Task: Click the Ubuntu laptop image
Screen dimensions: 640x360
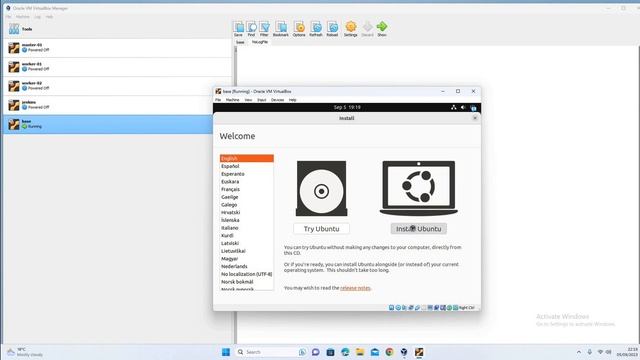Action: point(419,188)
